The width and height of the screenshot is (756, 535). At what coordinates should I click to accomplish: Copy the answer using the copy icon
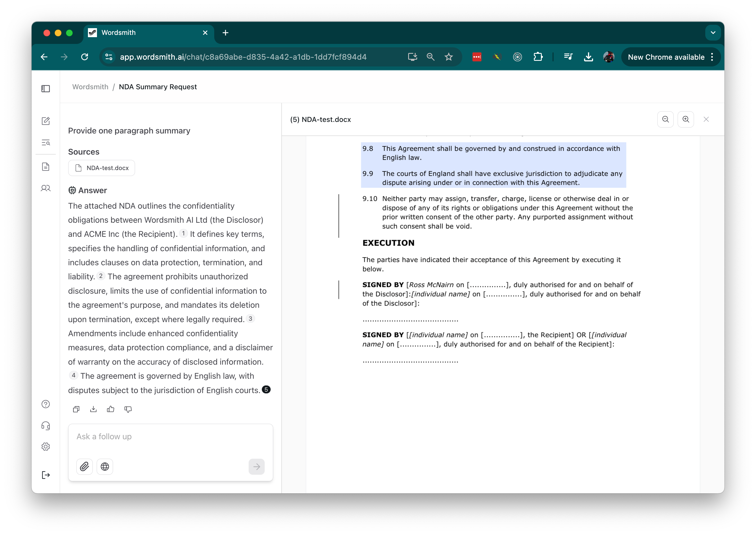(76, 409)
